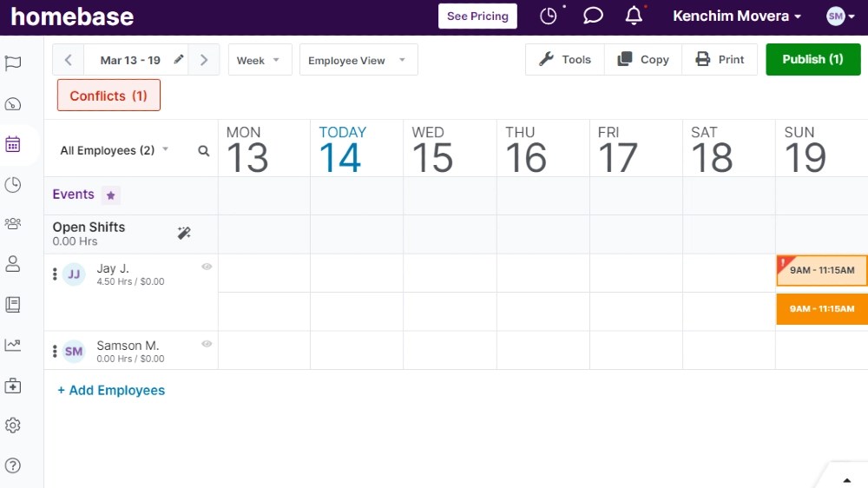Open the Week view dropdown

pyautogui.click(x=260, y=60)
